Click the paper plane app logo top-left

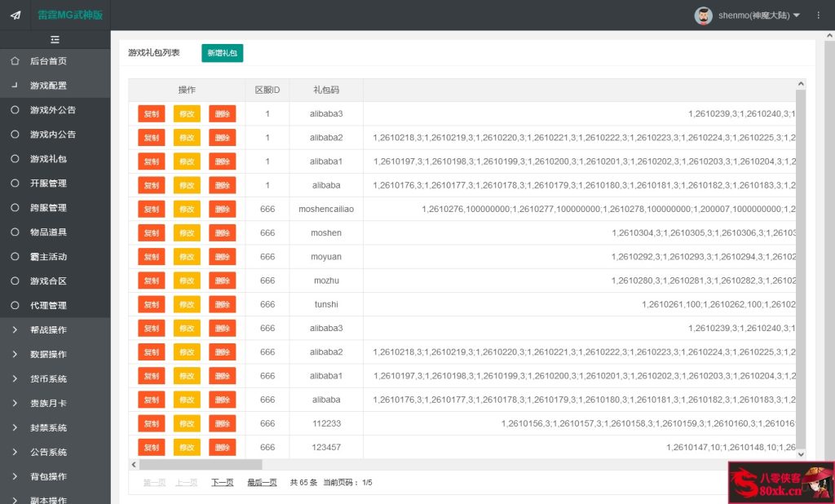pyautogui.click(x=15, y=15)
